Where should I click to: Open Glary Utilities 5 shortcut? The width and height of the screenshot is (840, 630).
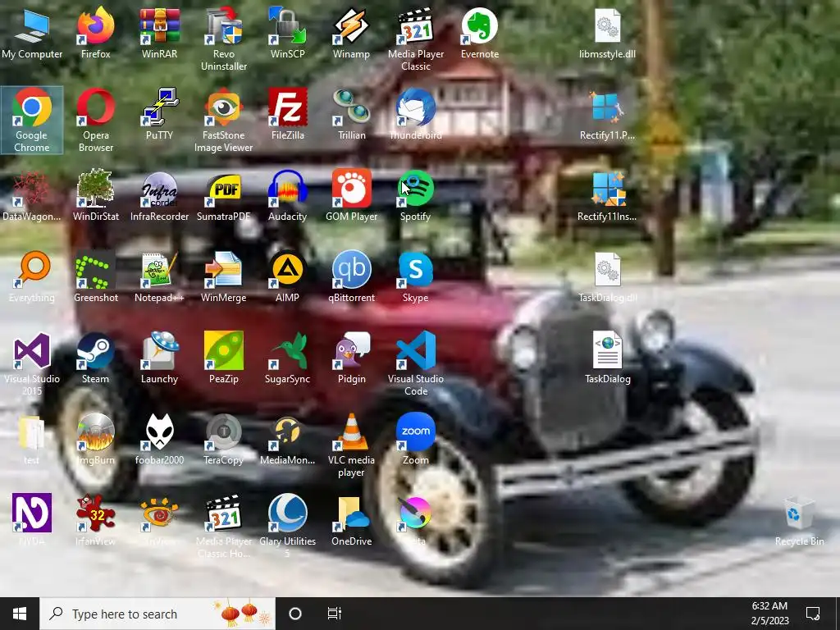point(287,514)
